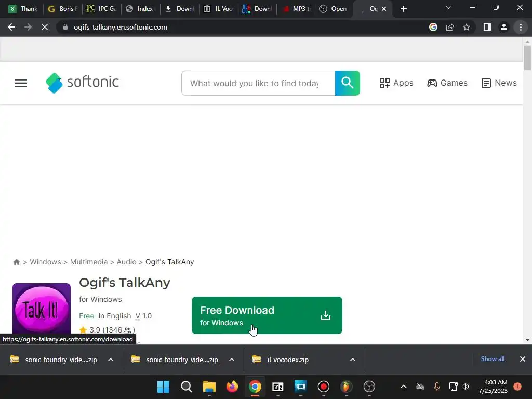Screen dimensions: 532x399
Task: Click the home breadcrumb icon
Action: pyautogui.click(x=16, y=262)
